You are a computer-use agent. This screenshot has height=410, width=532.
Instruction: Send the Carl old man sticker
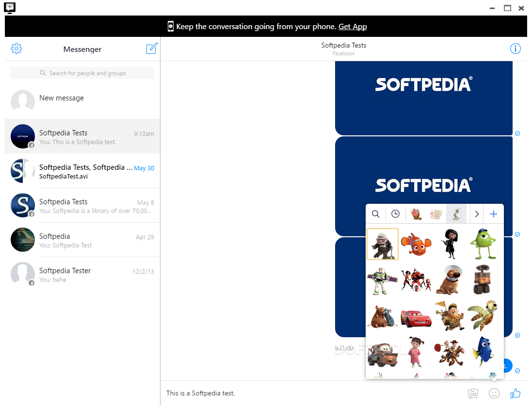pyautogui.click(x=383, y=244)
